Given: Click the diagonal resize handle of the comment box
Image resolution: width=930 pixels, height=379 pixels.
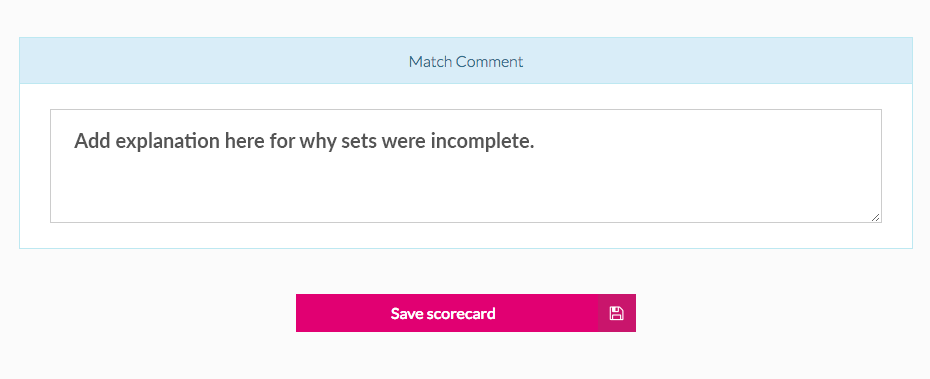Looking at the screenshot, I should (x=875, y=217).
